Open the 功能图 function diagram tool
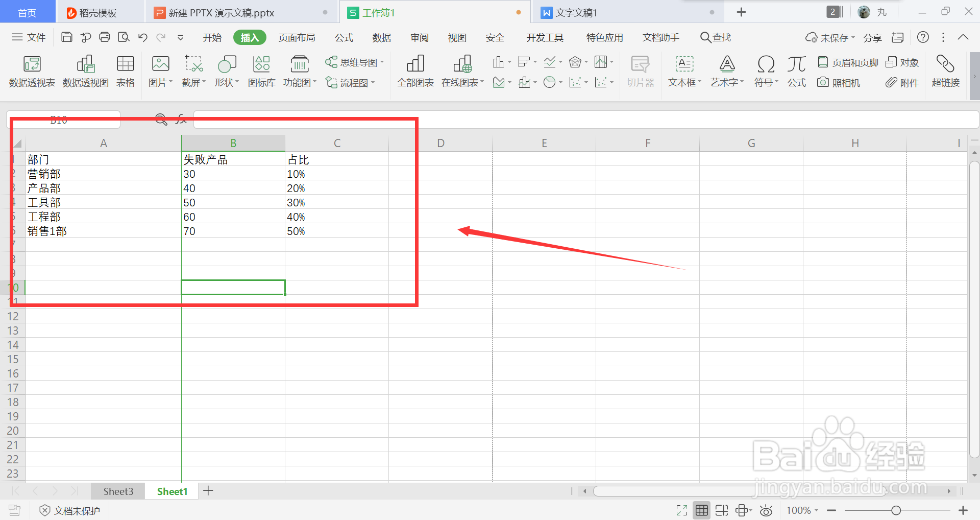Viewport: 980px width, 520px height. 300,71
